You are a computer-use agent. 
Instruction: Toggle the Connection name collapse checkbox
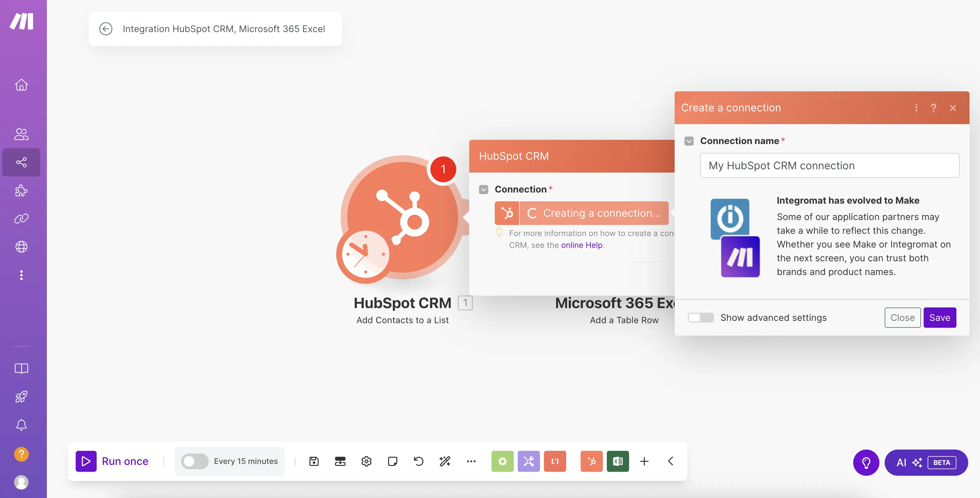pos(689,141)
